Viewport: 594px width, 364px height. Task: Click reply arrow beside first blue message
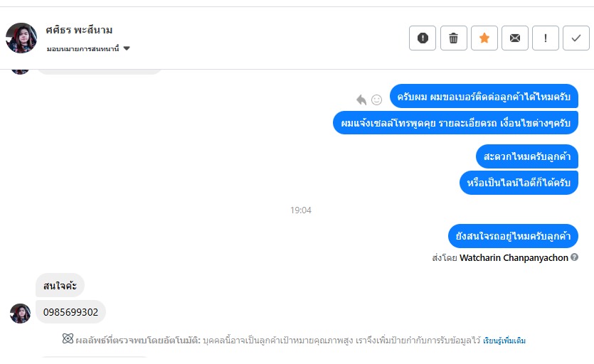pos(361,100)
